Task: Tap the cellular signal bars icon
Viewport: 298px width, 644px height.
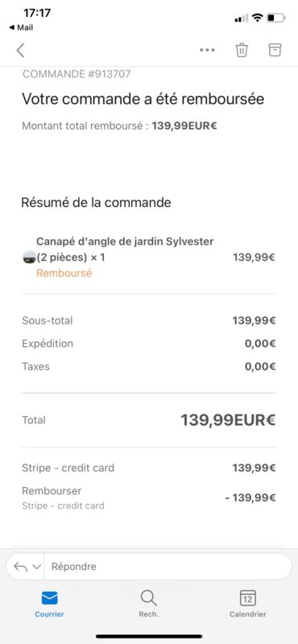Action: 242,18
